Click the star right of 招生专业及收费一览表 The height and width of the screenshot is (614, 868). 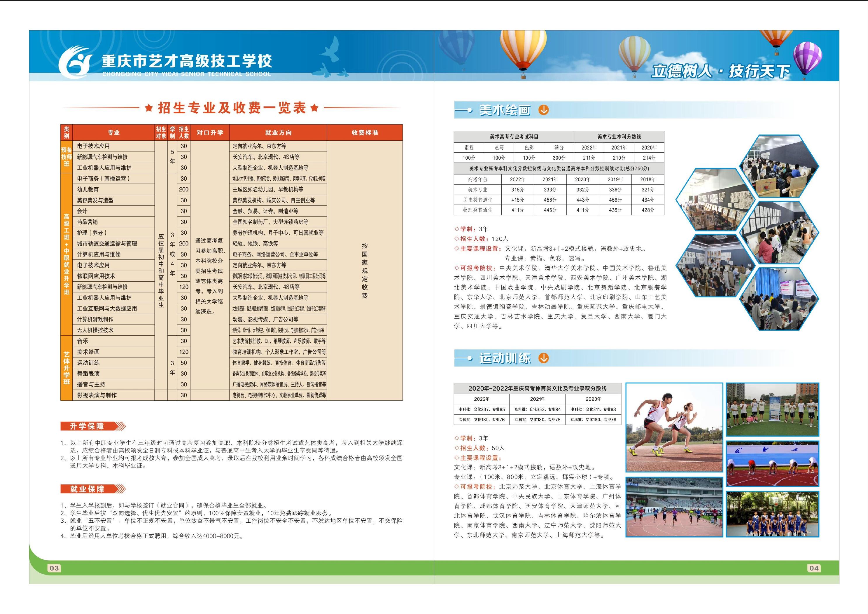pos(314,108)
